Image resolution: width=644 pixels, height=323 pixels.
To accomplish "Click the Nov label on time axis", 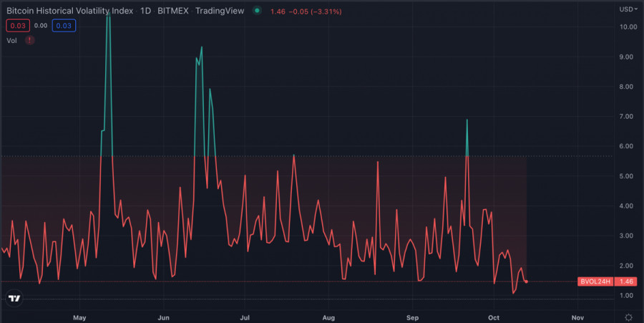I will click(x=577, y=317).
